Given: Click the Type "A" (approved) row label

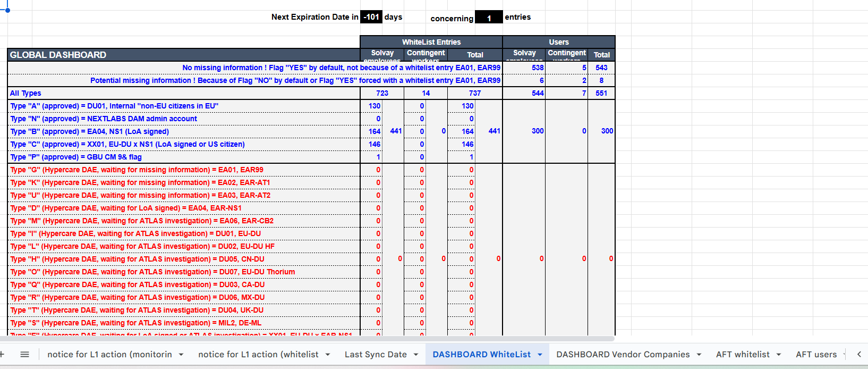Looking at the screenshot, I should [114, 106].
